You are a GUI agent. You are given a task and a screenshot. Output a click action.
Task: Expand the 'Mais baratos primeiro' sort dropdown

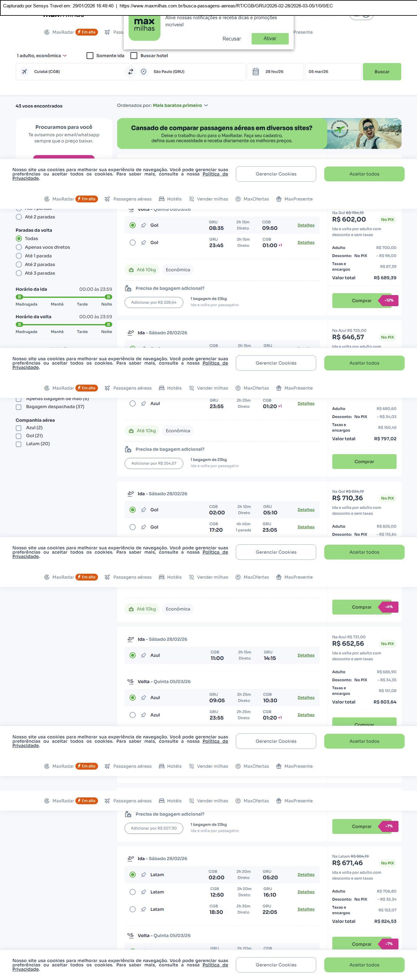point(180,105)
